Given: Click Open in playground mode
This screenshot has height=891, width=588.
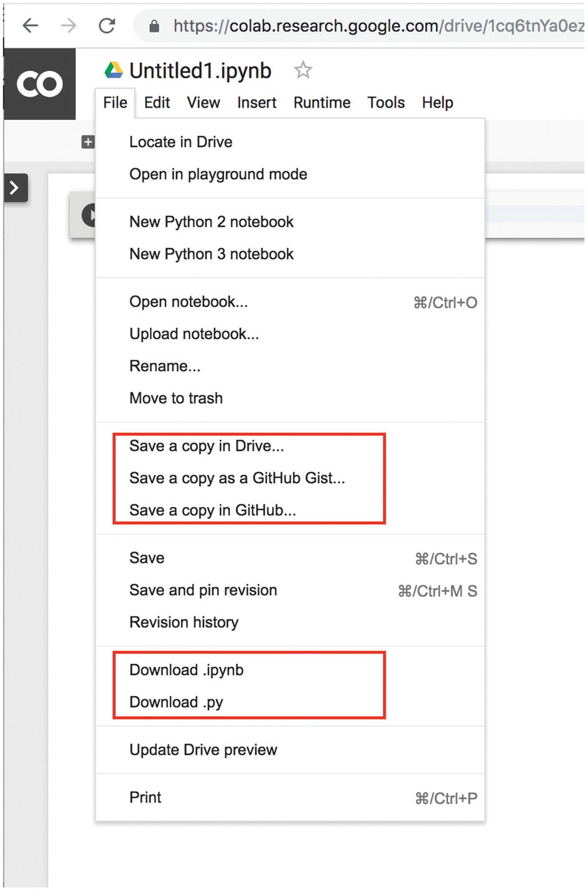Looking at the screenshot, I should pyautogui.click(x=218, y=174).
